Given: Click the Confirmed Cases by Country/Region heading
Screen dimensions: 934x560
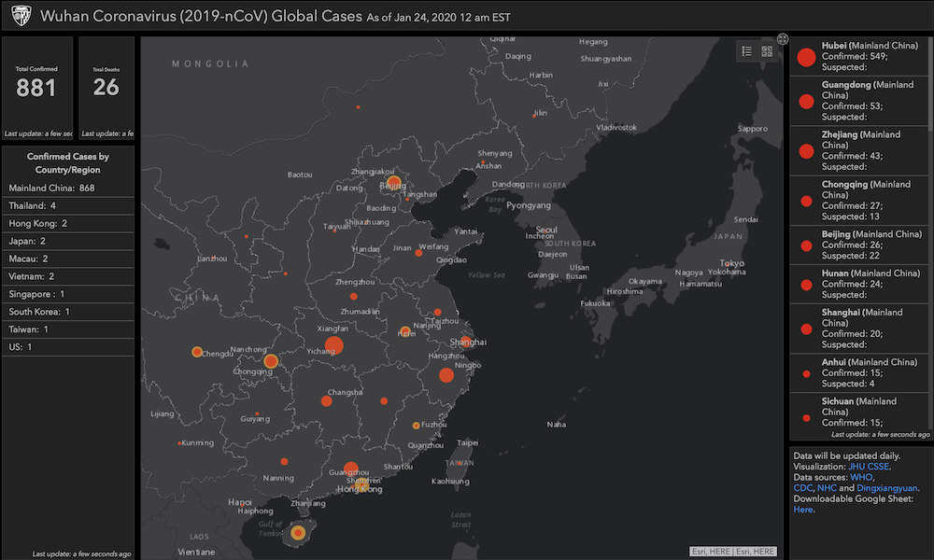Looking at the screenshot, I should point(68,163).
